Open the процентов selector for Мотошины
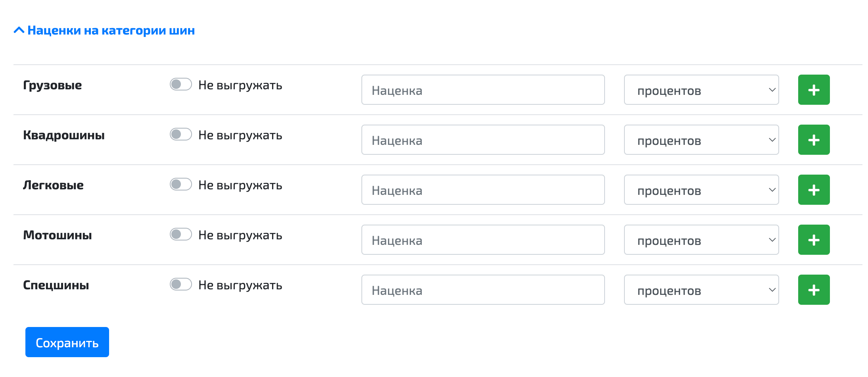The width and height of the screenshot is (868, 377). pos(701,240)
